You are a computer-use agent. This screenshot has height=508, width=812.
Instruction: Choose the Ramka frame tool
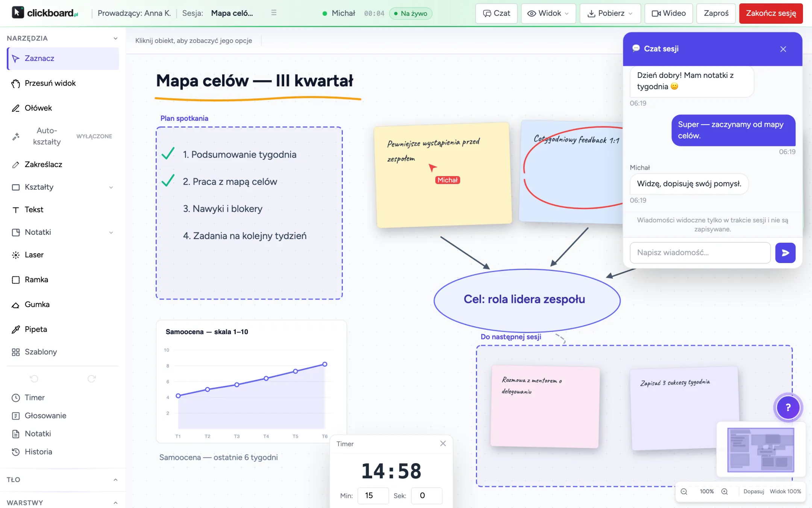[63, 280]
